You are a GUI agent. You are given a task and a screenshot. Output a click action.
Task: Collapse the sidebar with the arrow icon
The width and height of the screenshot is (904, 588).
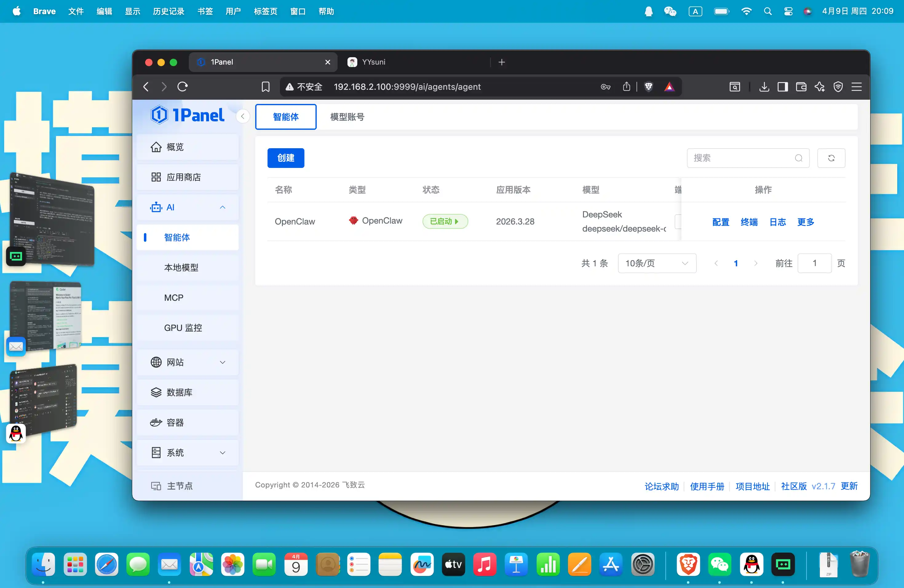coord(242,117)
